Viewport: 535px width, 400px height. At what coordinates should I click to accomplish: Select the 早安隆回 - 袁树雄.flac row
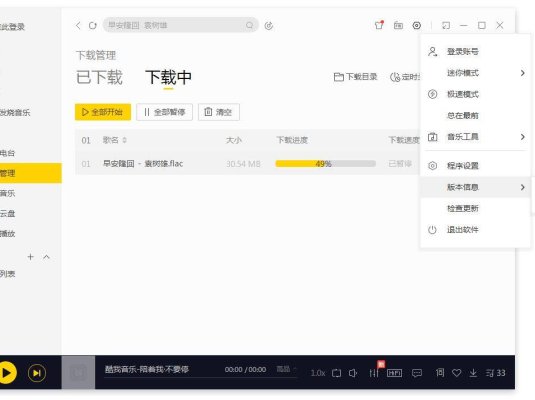247,164
